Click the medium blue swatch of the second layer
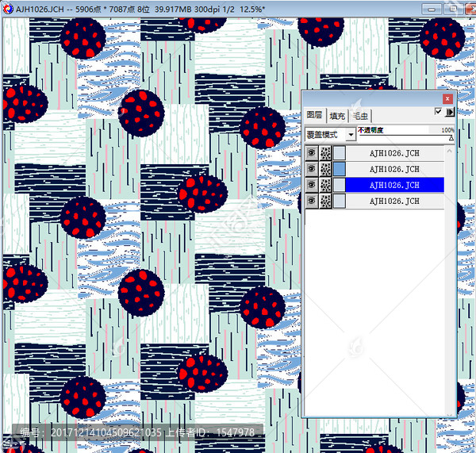 [340, 169]
